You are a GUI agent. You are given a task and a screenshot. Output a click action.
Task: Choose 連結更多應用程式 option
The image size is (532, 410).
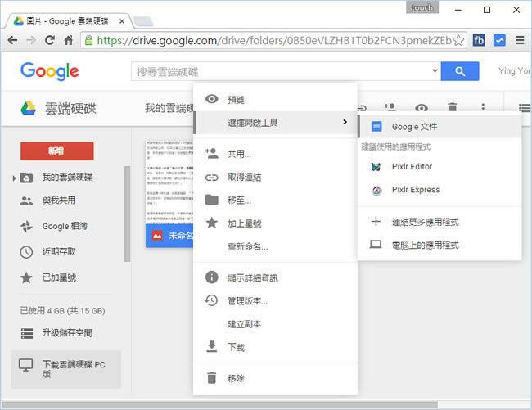click(x=440, y=222)
